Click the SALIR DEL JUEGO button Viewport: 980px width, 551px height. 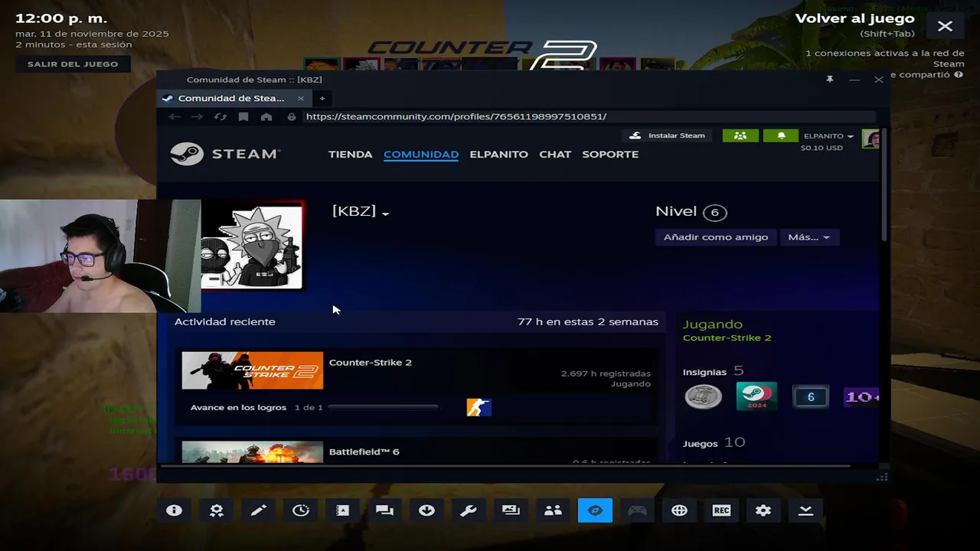[73, 64]
